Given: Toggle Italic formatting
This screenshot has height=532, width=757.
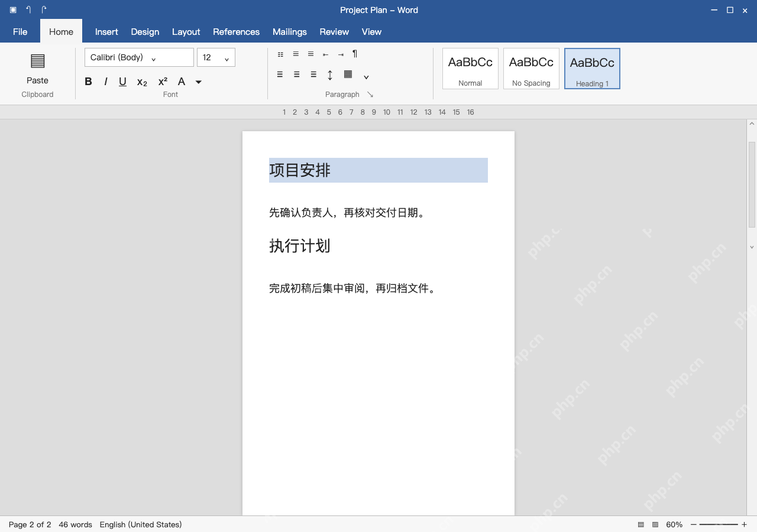Looking at the screenshot, I should 106,82.
